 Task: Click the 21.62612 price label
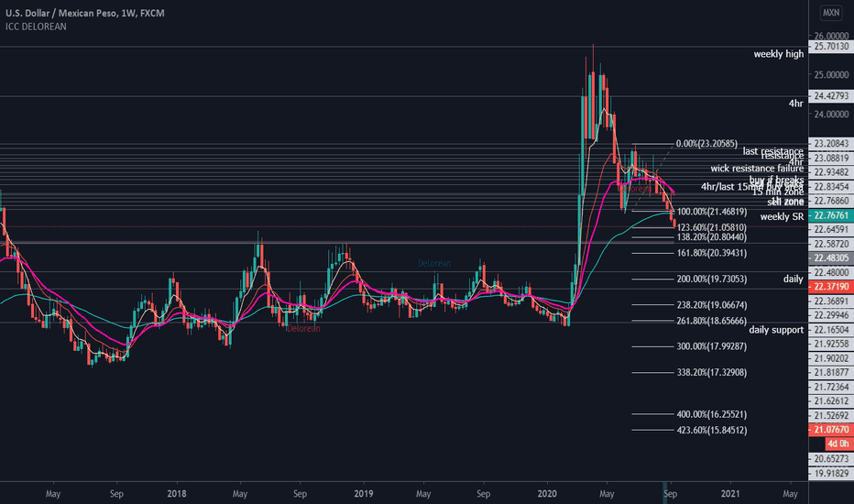(831, 401)
